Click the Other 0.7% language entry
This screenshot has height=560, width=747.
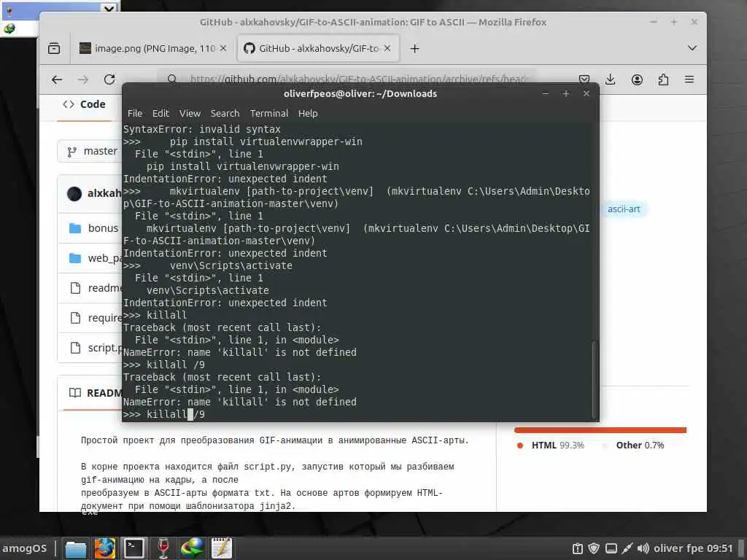pos(634,446)
